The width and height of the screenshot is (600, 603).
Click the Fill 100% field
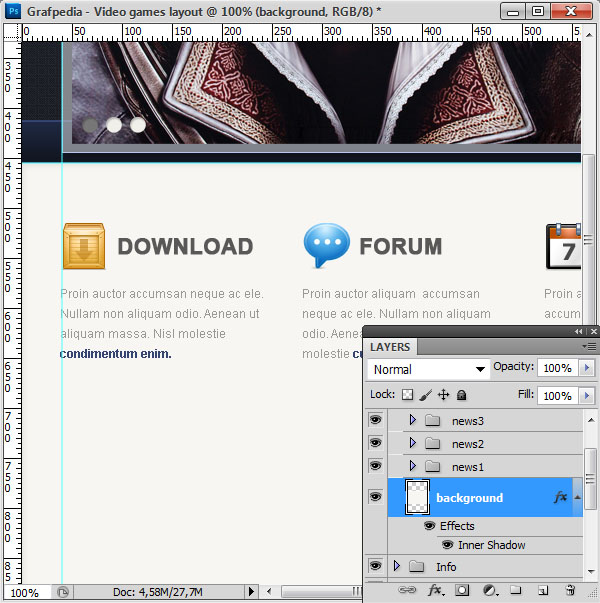point(558,396)
